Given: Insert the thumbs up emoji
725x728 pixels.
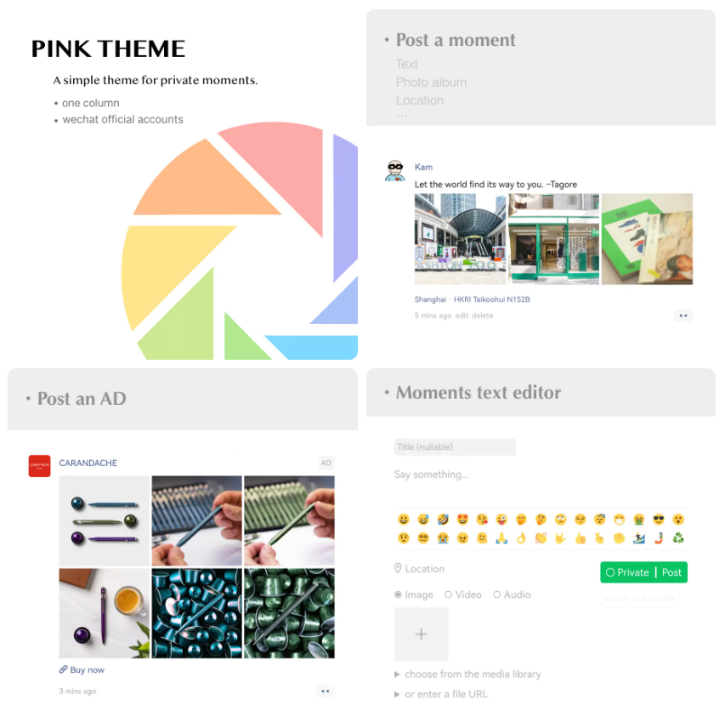Looking at the screenshot, I should click(580, 538).
